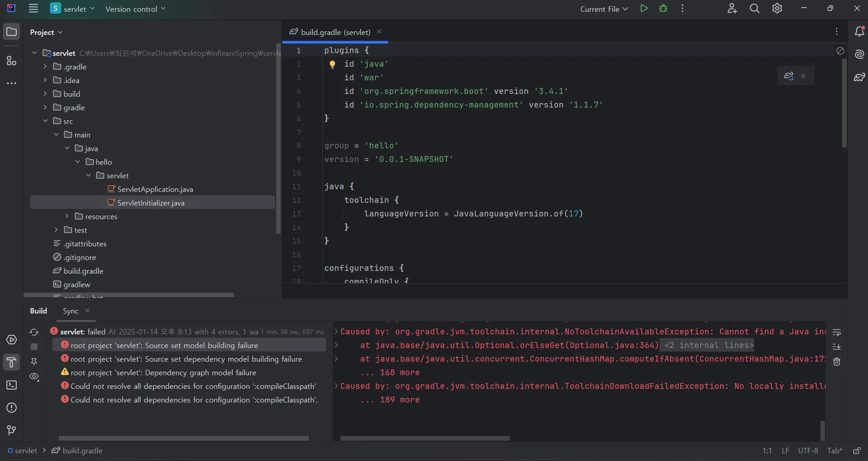Open the Version control dropdown
The width and height of the screenshot is (868, 461).
tap(136, 9)
